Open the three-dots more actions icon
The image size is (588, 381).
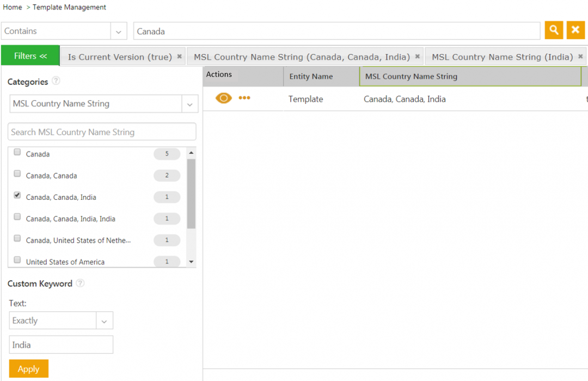(244, 98)
